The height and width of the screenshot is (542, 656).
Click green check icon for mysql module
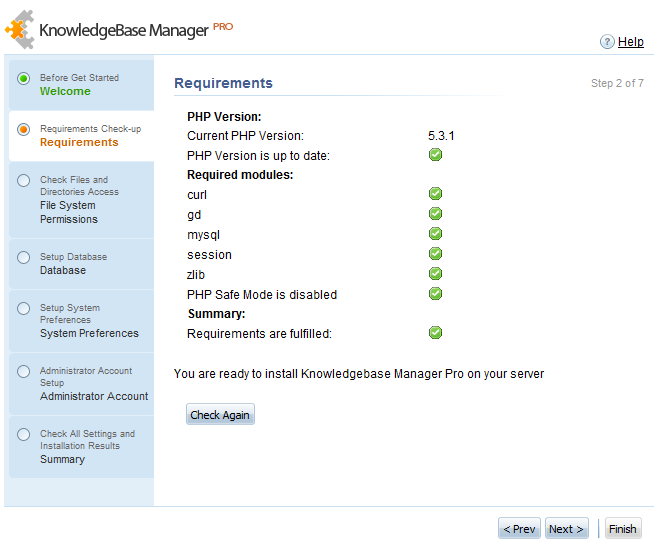point(435,234)
